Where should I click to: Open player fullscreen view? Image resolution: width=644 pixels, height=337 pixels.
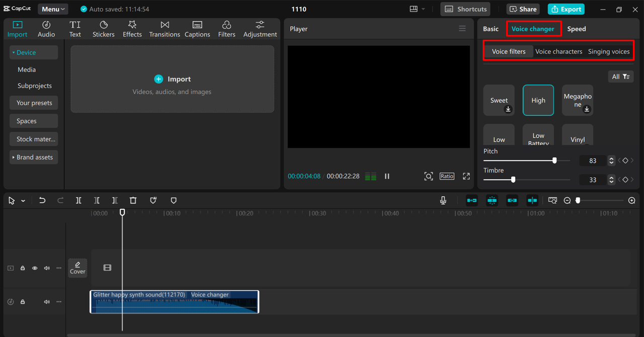[466, 176]
